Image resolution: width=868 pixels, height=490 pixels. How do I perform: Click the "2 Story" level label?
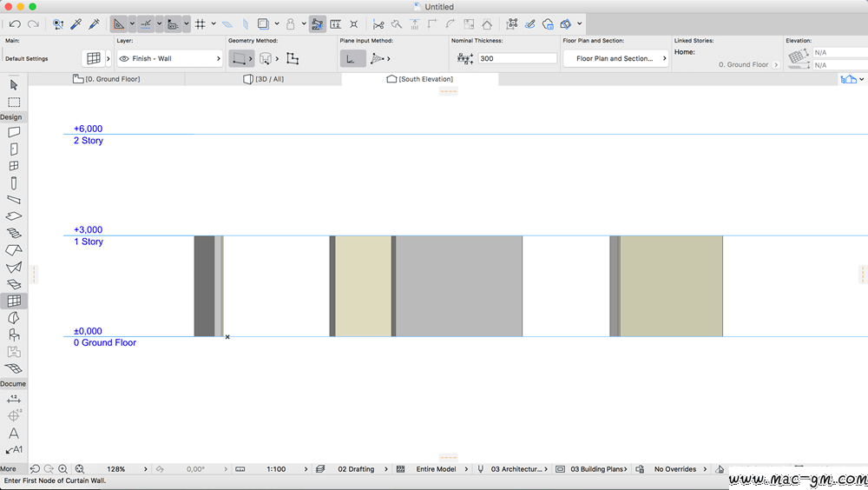89,141
